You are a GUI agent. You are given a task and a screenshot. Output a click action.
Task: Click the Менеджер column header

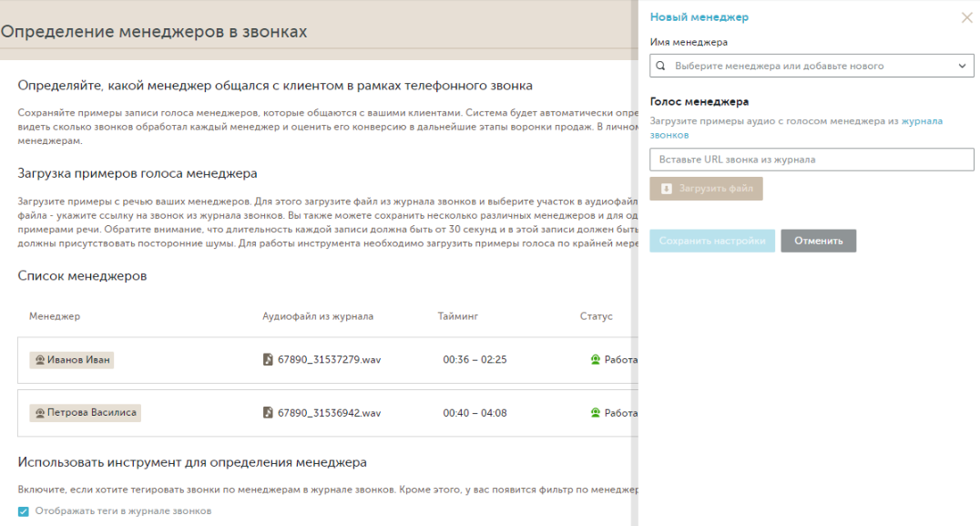(x=55, y=316)
